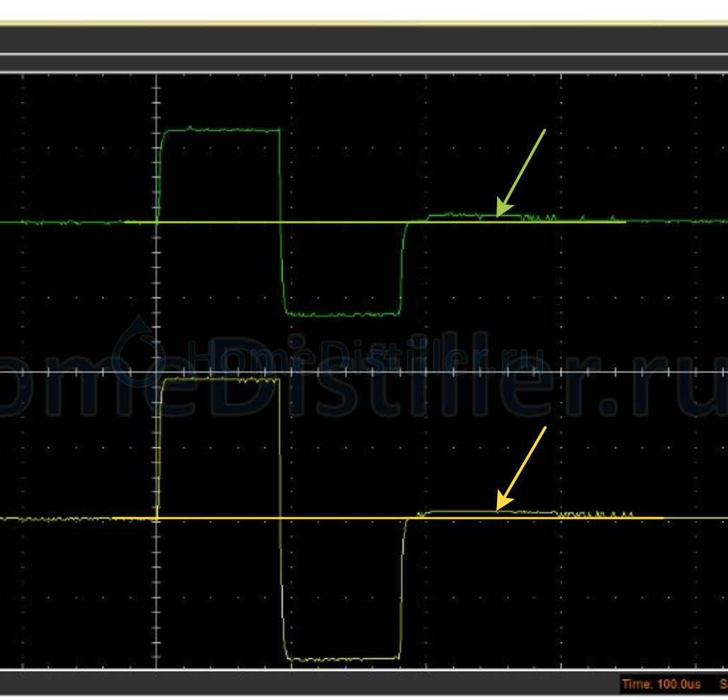This screenshot has height=700, width=728.
Task: Select the yellow trace negative pulse bottom
Action: 341,659
